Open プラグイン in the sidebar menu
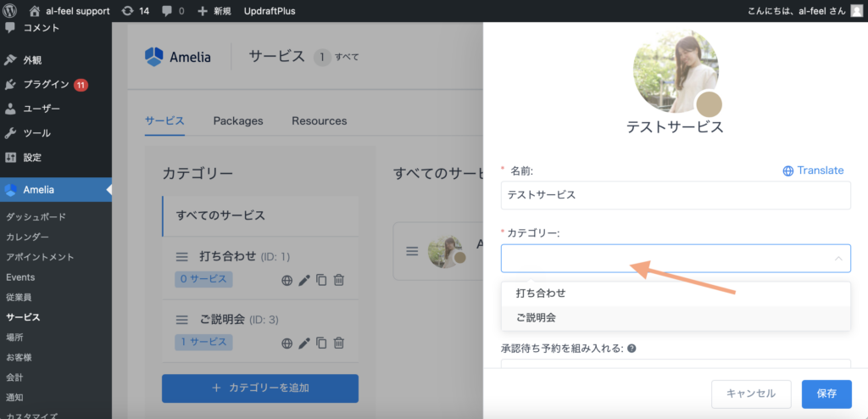Image resolution: width=868 pixels, height=419 pixels. coord(47,85)
